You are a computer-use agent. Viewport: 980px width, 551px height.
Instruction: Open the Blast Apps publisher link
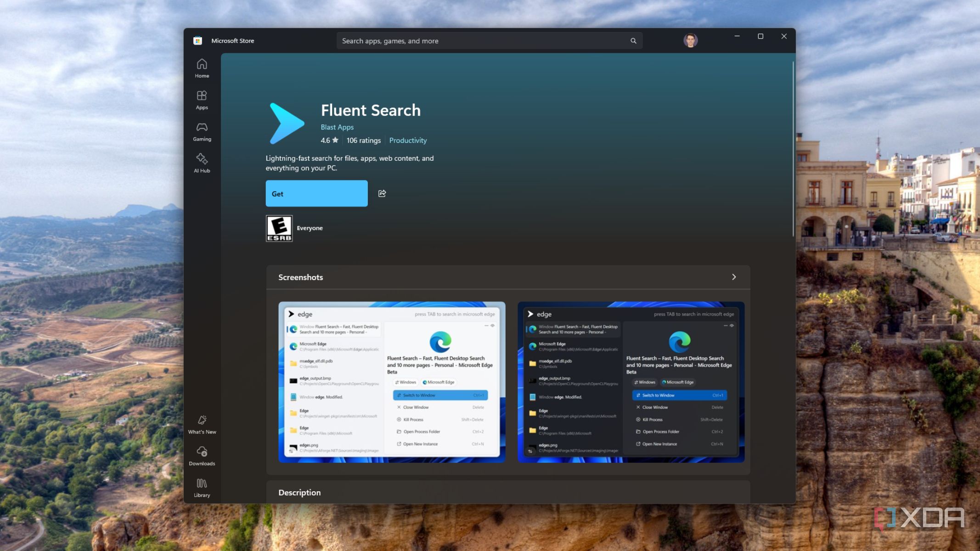point(337,127)
